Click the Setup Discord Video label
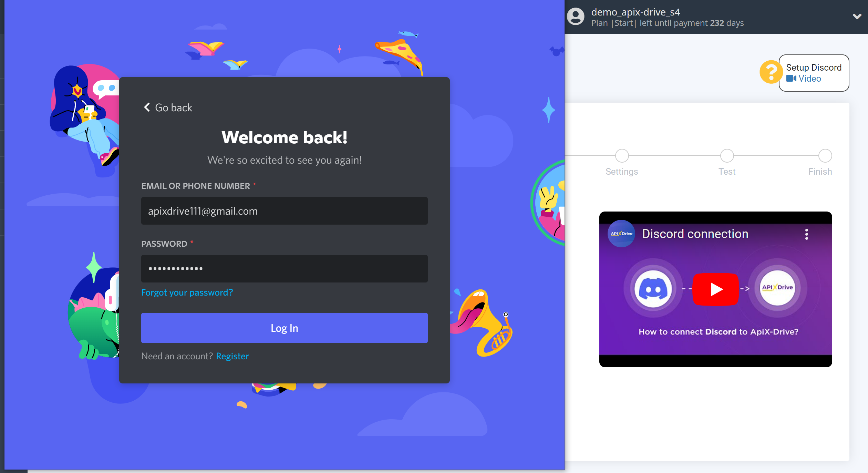 click(813, 73)
